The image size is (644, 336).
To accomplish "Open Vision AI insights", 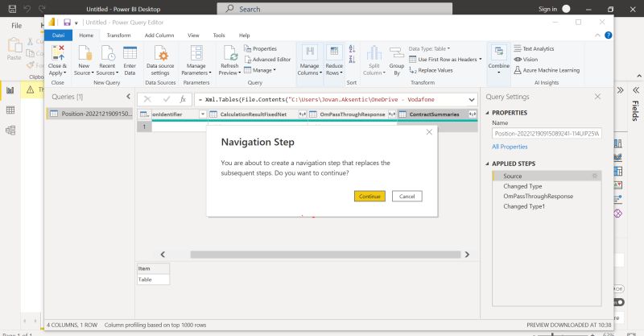I will click(x=526, y=59).
